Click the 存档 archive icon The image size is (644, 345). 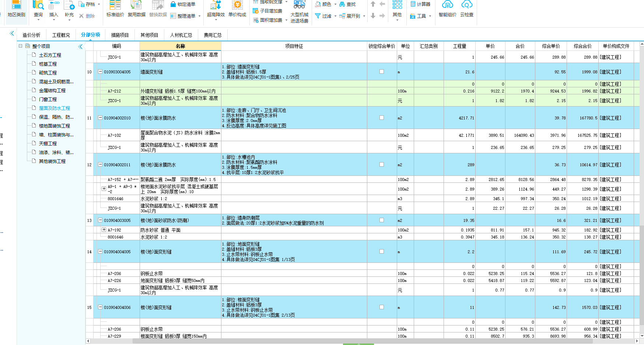tap(82, 4)
